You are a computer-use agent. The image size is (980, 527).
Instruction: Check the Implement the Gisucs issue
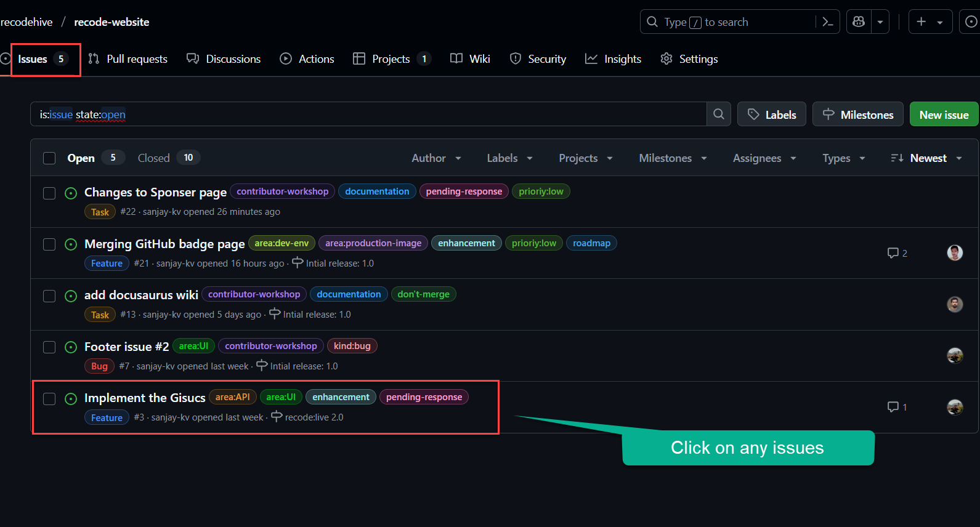(49, 399)
